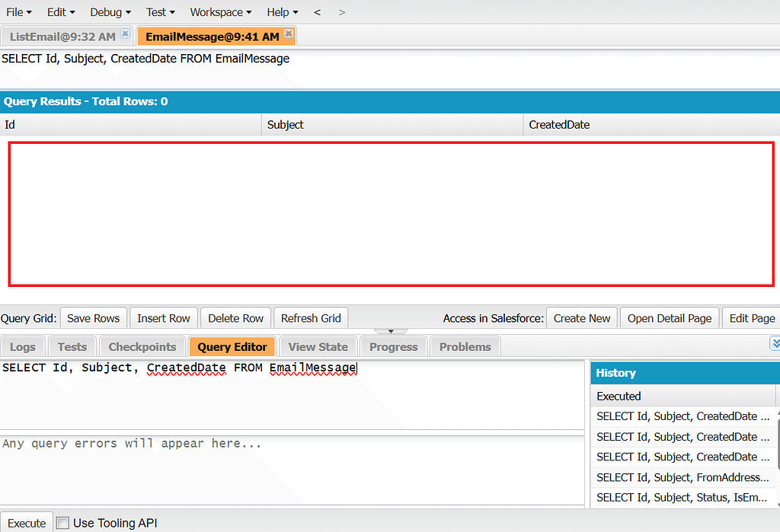Go forward with the right arrow
The width and height of the screenshot is (780, 532).
pyautogui.click(x=342, y=12)
